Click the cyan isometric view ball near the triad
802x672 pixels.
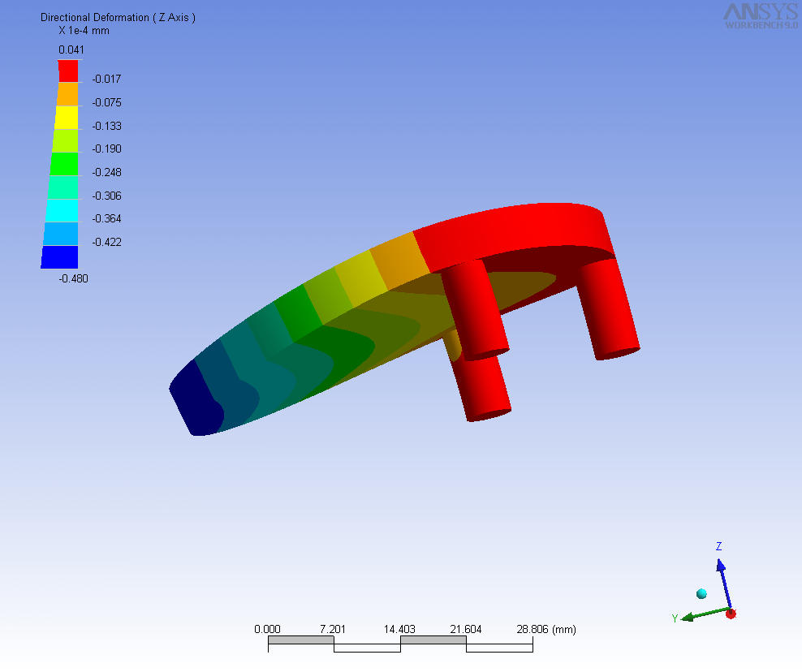click(701, 594)
